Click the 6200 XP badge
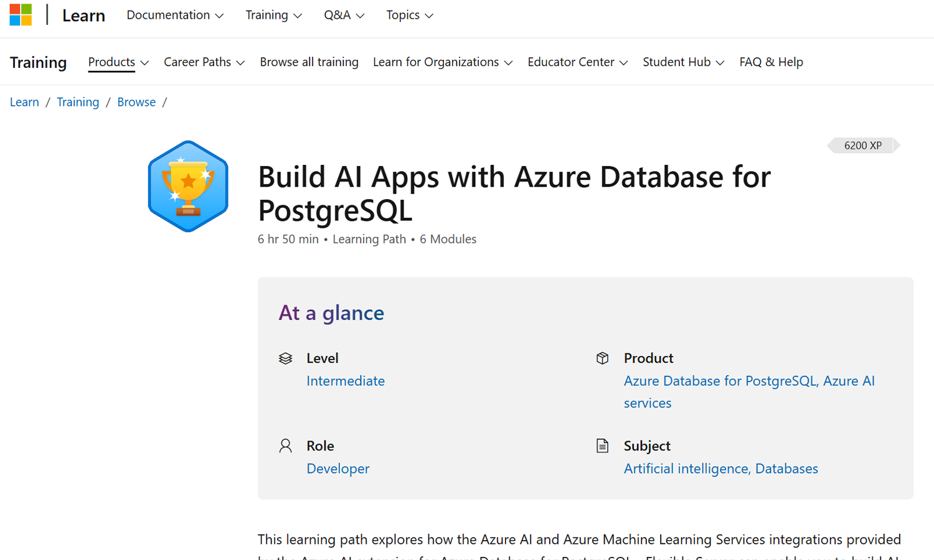 (x=863, y=146)
